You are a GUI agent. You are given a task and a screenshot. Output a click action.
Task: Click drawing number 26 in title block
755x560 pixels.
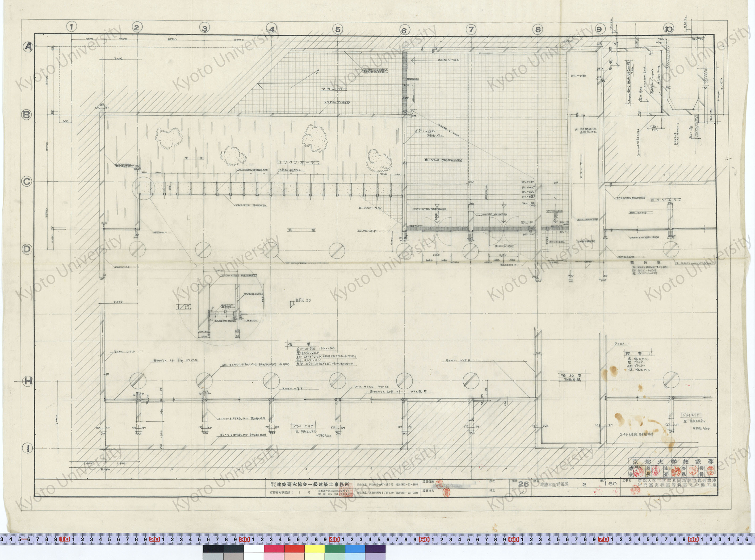pos(523,484)
